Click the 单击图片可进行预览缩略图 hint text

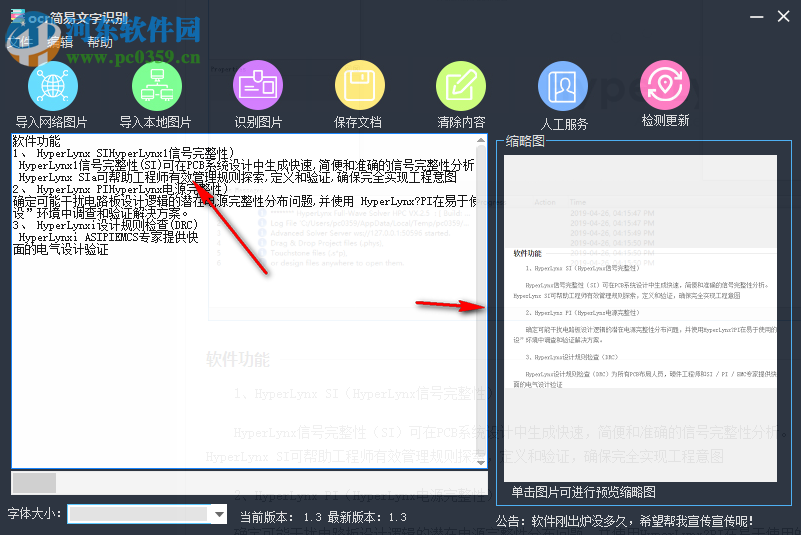(583, 492)
